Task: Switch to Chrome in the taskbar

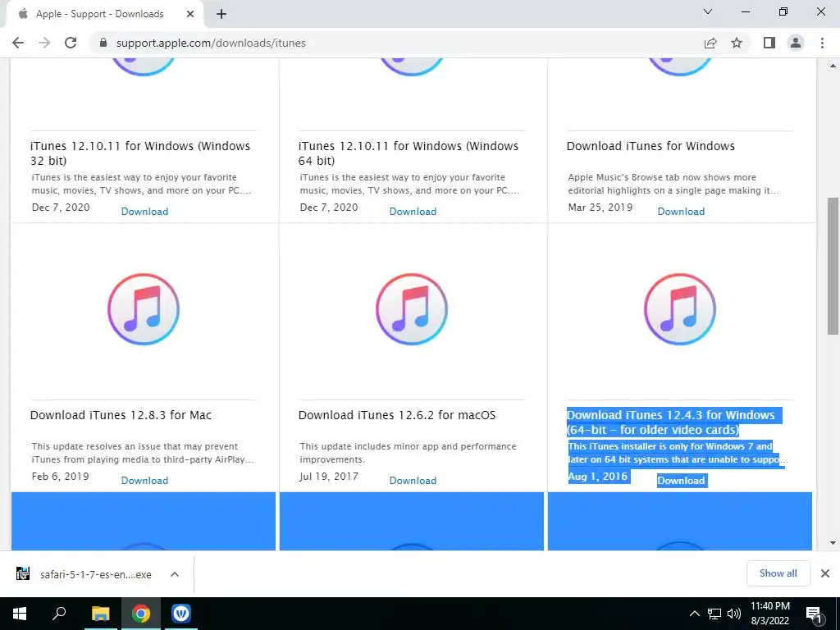Action: 141,614
